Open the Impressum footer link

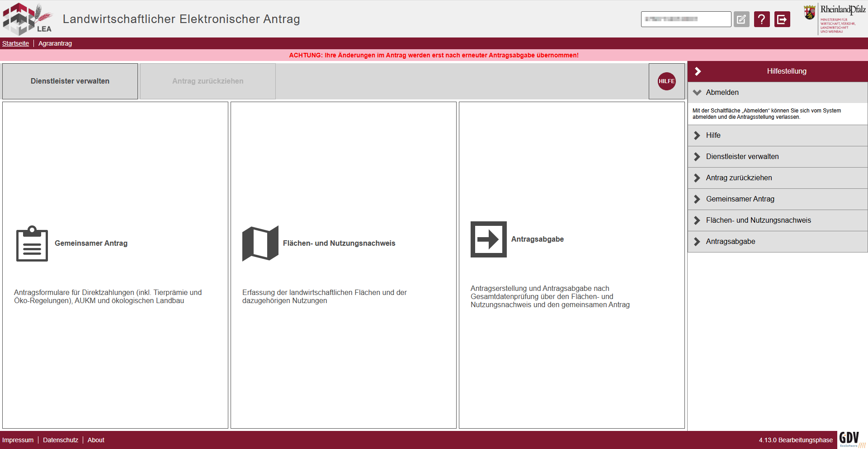tap(18, 440)
